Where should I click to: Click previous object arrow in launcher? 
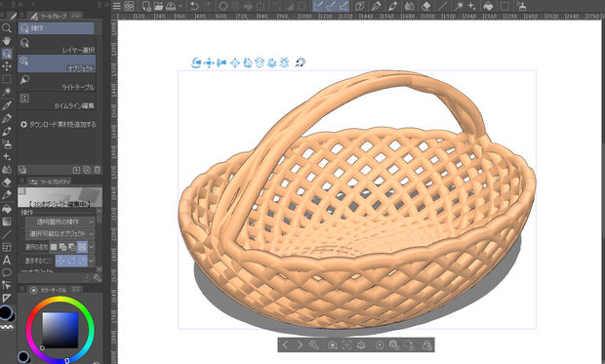coord(285,345)
